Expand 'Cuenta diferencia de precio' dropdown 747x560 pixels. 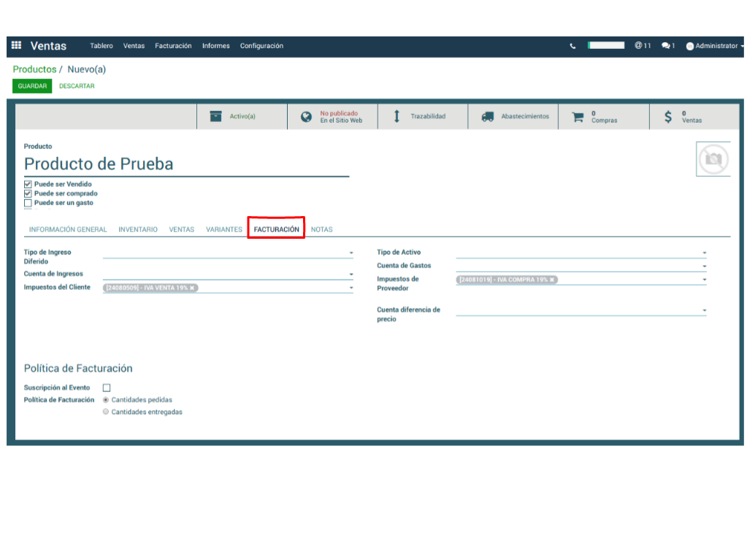point(704,310)
